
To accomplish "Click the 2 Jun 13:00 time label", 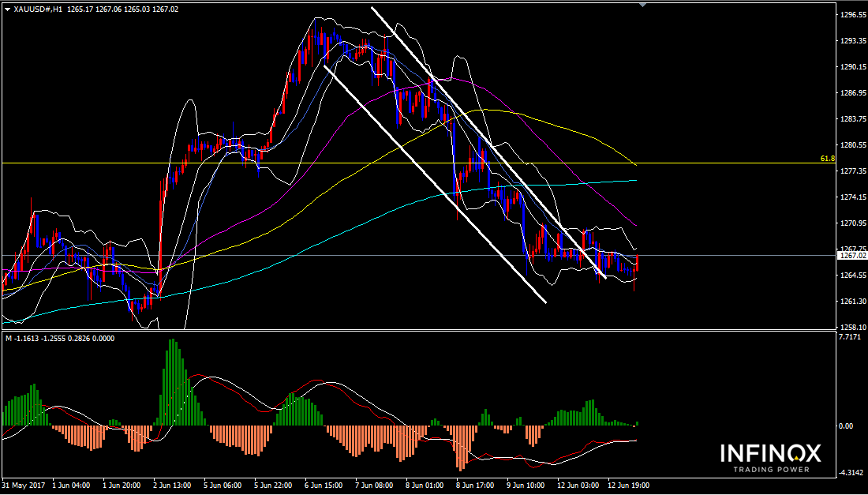I will coord(172,486).
